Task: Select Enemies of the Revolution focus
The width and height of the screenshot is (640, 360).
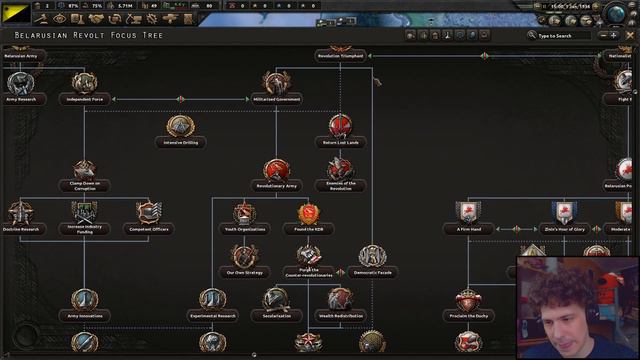Action: pos(340,176)
